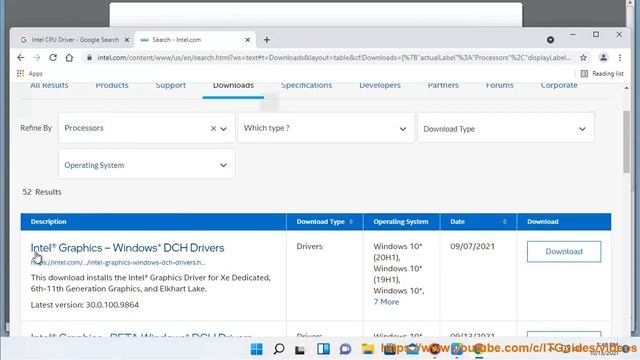Download the Windows DCH Drivers package
Image resolution: width=640 pixels, height=360 pixels.
564,251
